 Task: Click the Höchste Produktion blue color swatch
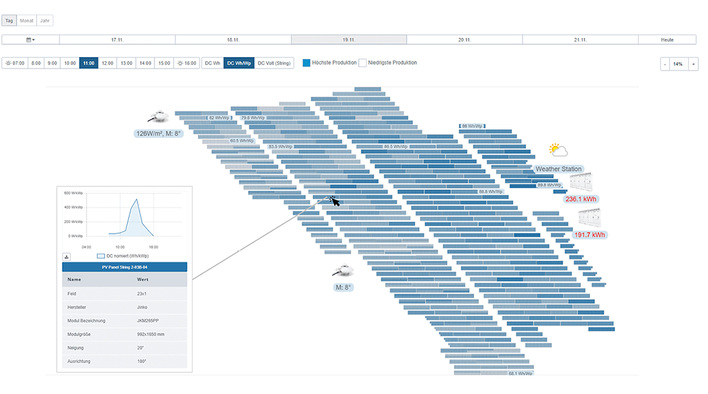306,63
